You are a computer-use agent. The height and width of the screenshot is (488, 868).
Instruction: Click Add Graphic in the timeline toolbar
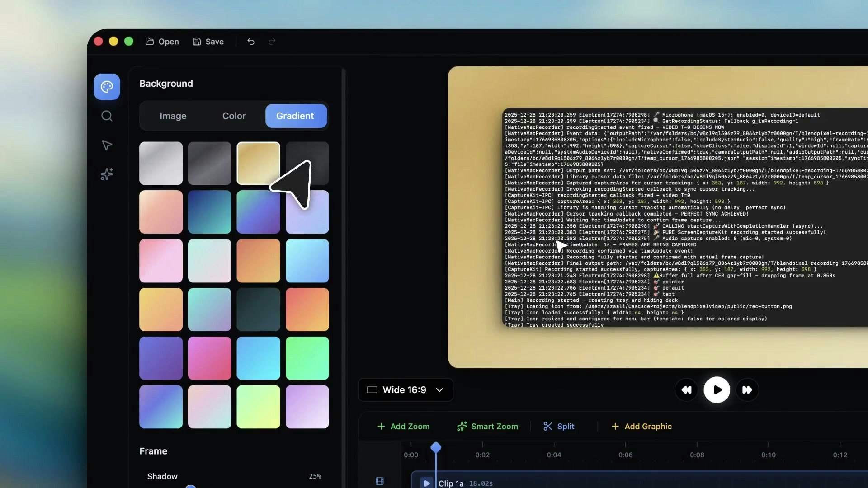pos(642,427)
